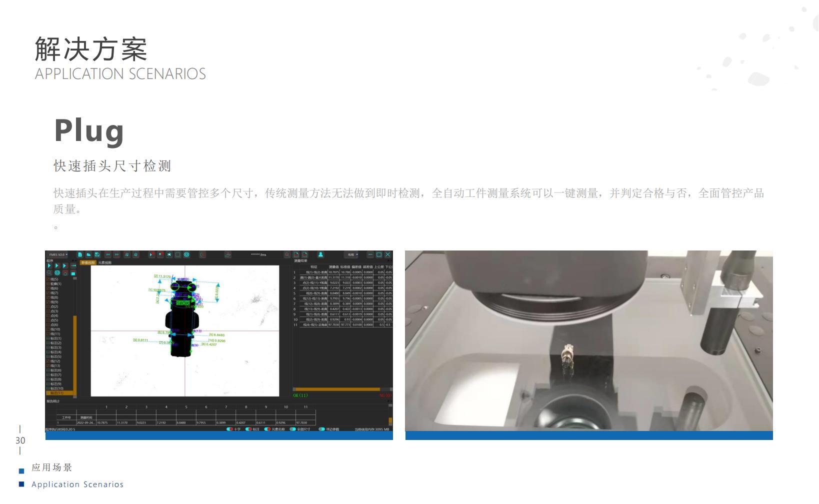Click the first play button in 程序 panel

[49, 266]
